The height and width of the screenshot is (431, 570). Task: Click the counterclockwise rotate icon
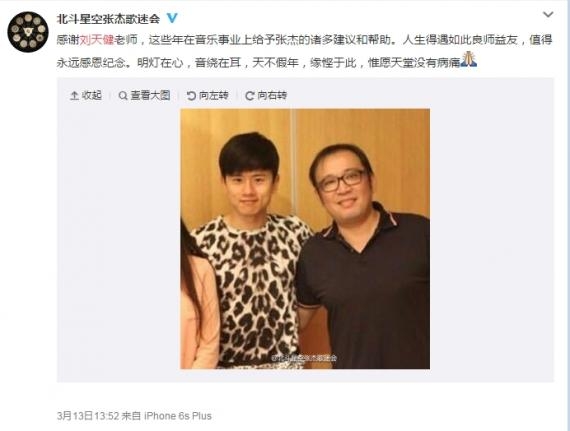pos(191,96)
